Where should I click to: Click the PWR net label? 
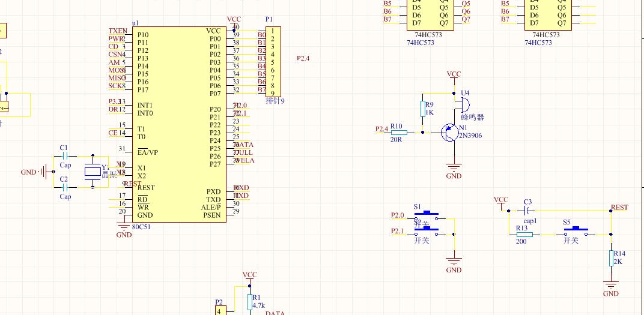115,39
